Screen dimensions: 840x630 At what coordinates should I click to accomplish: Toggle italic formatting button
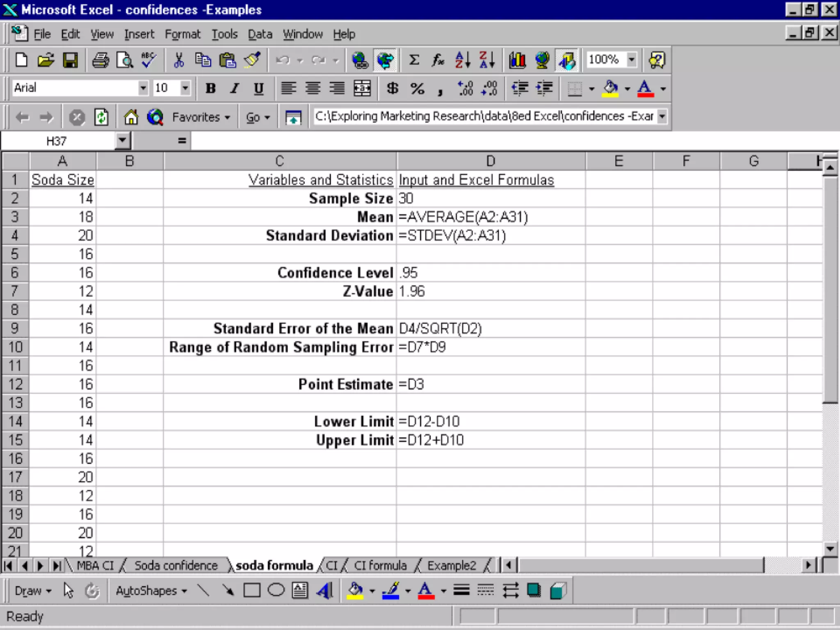[x=234, y=88]
